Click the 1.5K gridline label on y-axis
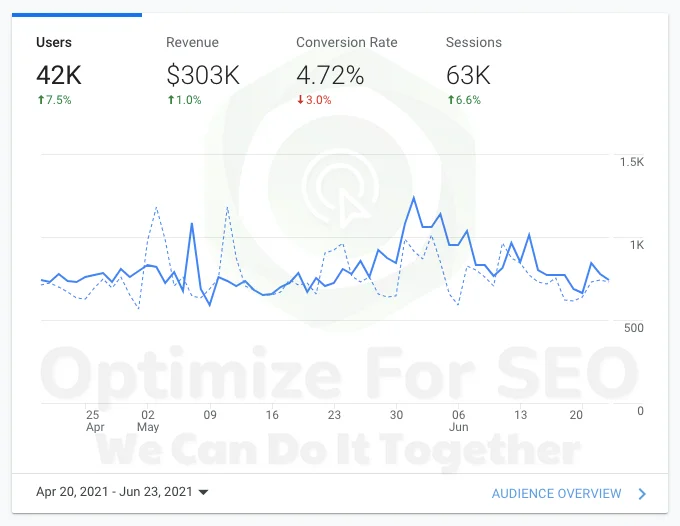This screenshot has width=680, height=526. coord(632,162)
